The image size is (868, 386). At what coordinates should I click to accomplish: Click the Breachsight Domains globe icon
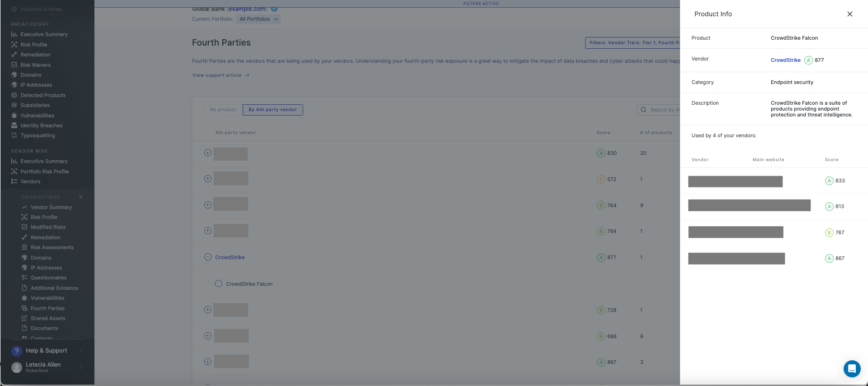(14, 75)
